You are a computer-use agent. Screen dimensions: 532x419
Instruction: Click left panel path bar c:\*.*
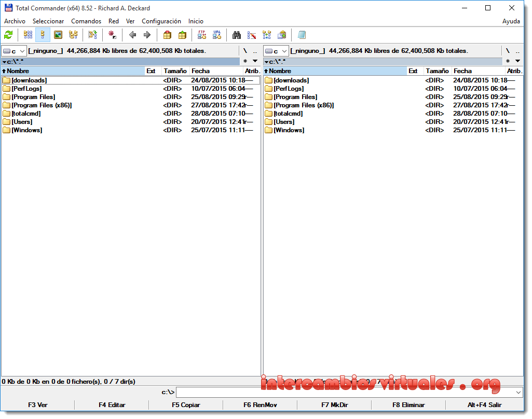click(x=120, y=61)
